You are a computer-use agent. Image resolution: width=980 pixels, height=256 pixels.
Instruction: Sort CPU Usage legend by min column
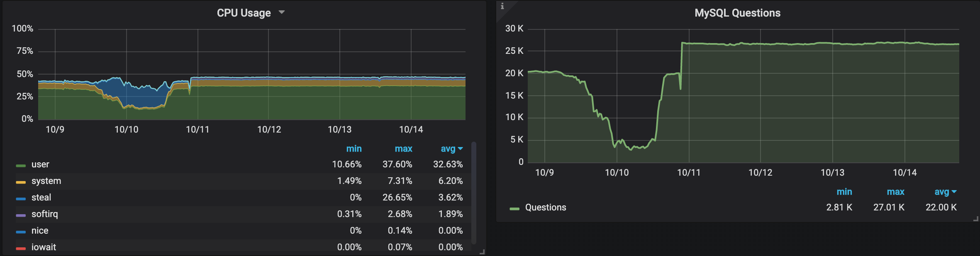(x=354, y=149)
